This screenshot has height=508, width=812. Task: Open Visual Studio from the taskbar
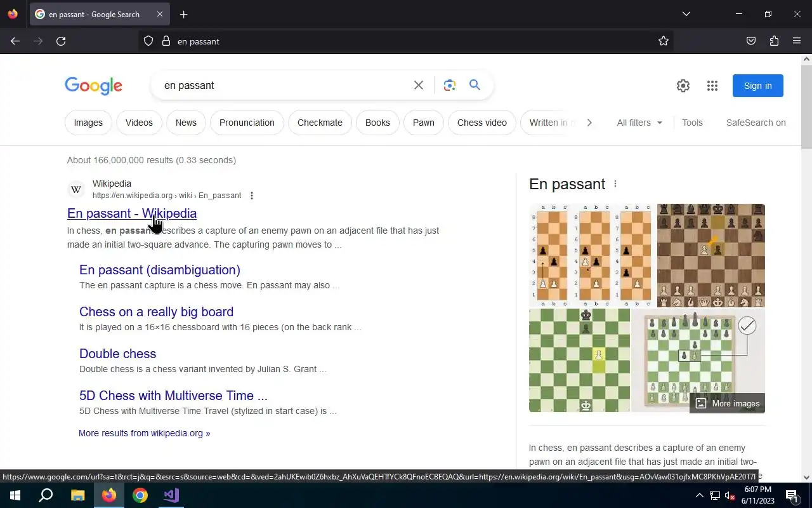tap(171, 495)
